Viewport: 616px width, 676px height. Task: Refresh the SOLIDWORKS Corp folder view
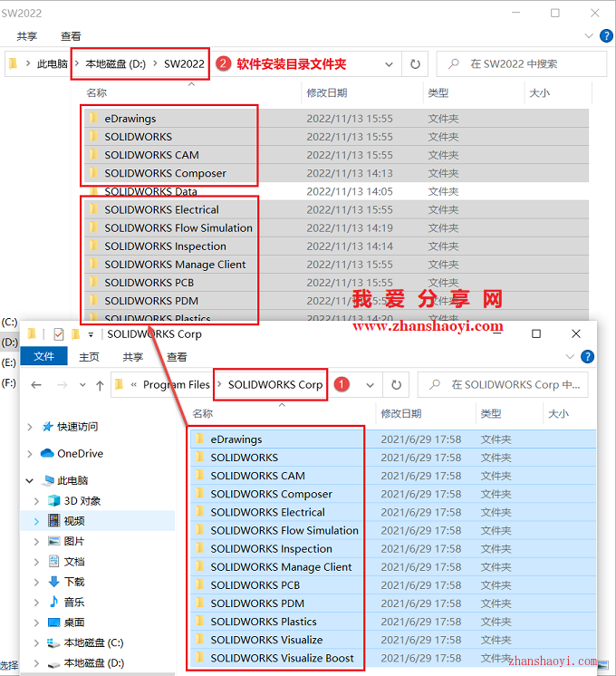(x=396, y=384)
